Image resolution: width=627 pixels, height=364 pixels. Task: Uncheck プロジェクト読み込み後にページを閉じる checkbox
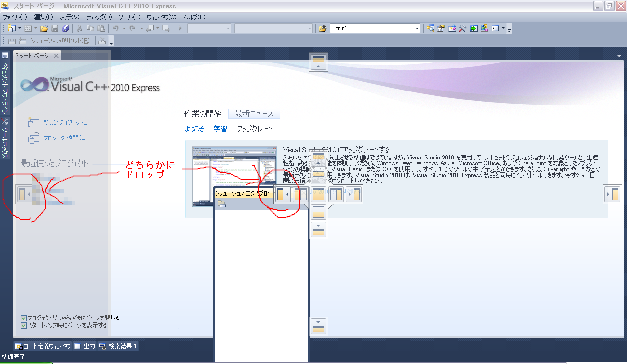pyautogui.click(x=24, y=318)
